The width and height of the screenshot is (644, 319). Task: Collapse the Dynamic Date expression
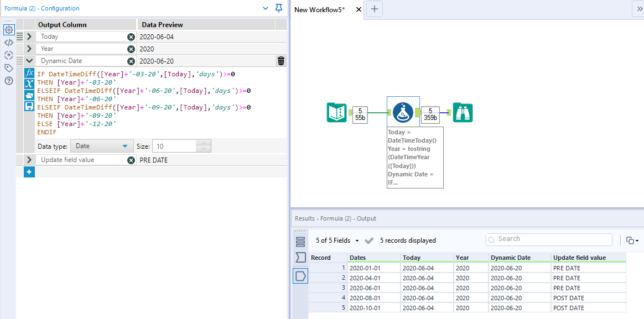click(x=29, y=61)
